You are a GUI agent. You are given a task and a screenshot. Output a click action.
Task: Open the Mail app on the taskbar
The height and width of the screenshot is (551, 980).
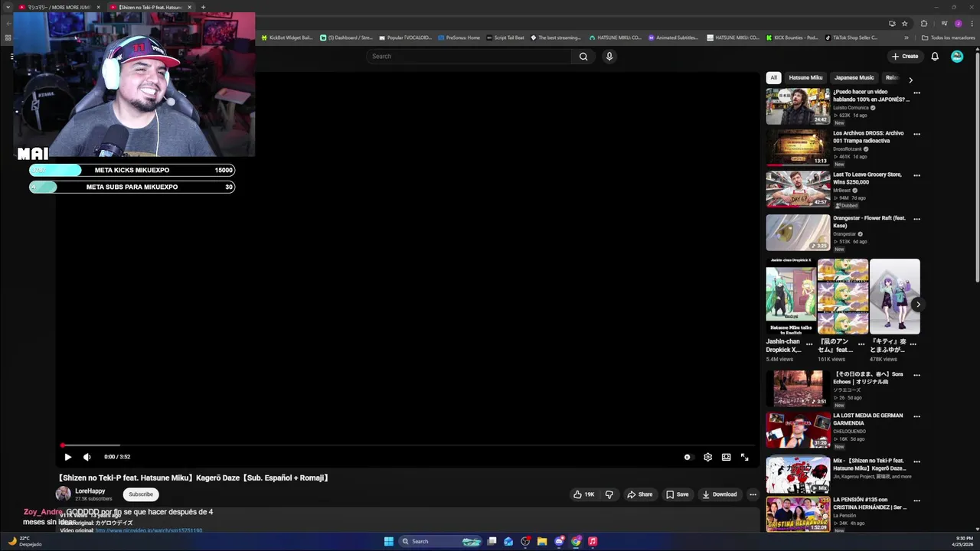[x=508, y=541]
